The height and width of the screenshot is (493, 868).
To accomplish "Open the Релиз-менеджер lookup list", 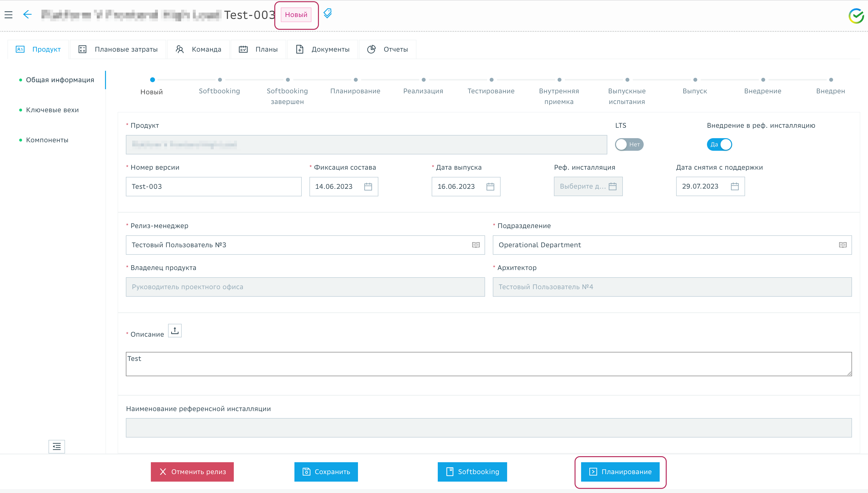I will [x=476, y=245].
